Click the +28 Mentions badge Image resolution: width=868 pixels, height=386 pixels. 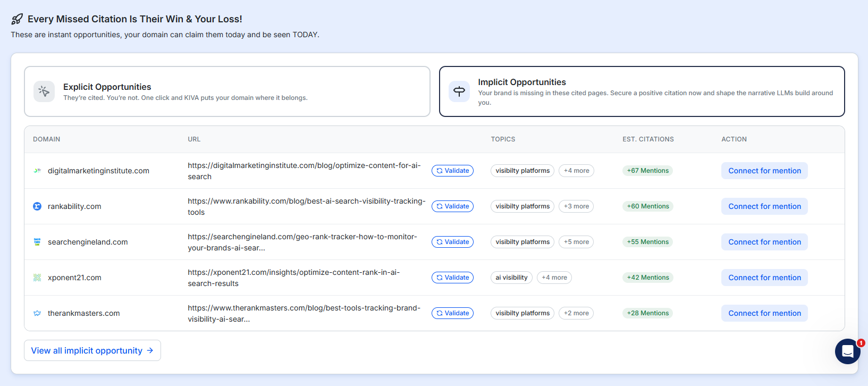647,313
